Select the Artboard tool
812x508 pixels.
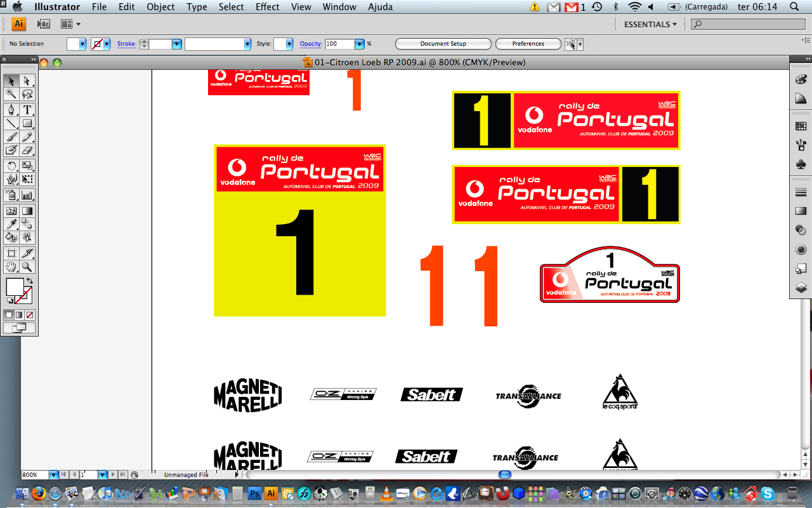point(11,253)
